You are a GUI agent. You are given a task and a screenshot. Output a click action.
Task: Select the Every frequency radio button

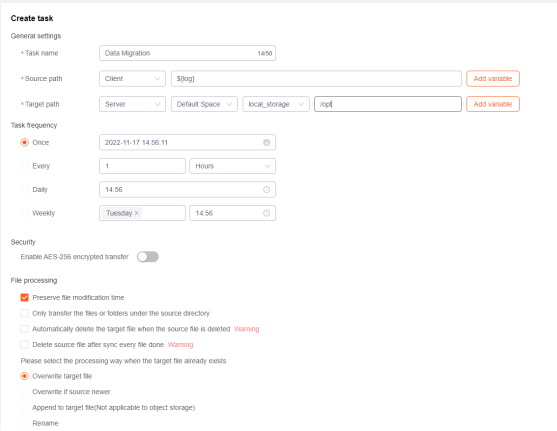[x=25, y=166]
